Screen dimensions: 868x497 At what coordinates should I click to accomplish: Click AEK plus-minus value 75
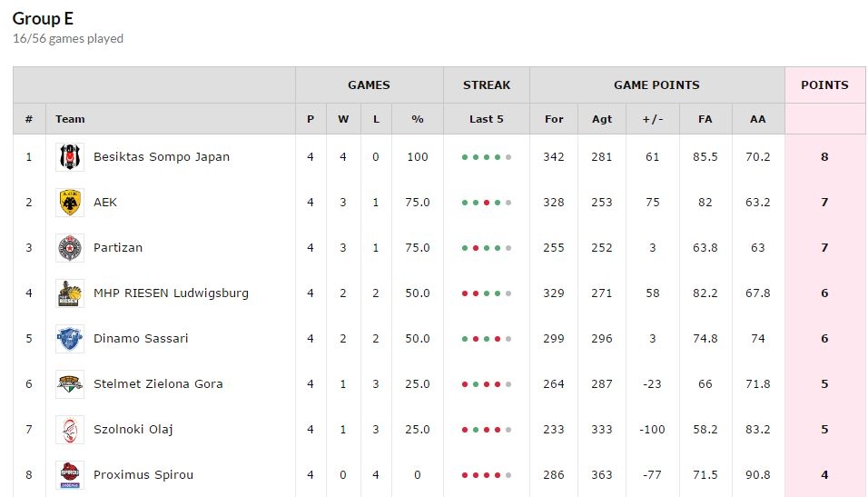653,203
